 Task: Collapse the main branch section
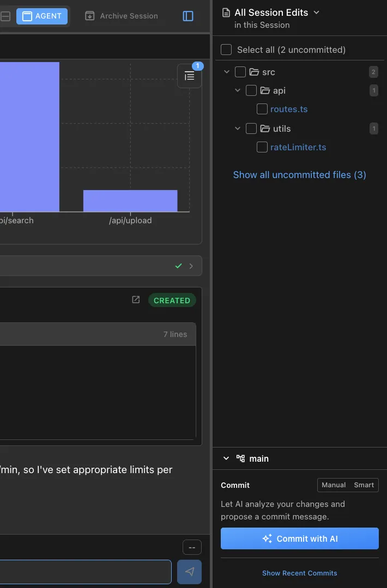click(x=226, y=458)
